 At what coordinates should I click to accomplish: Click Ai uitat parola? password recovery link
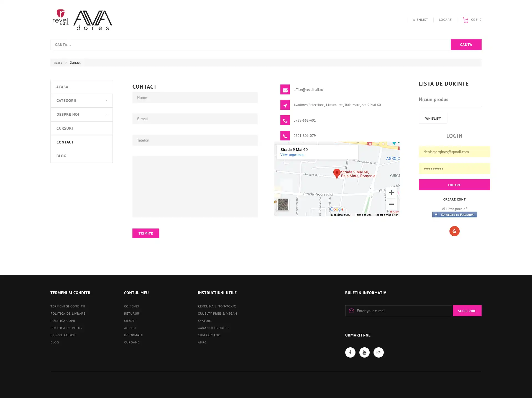(x=454, y=209)
